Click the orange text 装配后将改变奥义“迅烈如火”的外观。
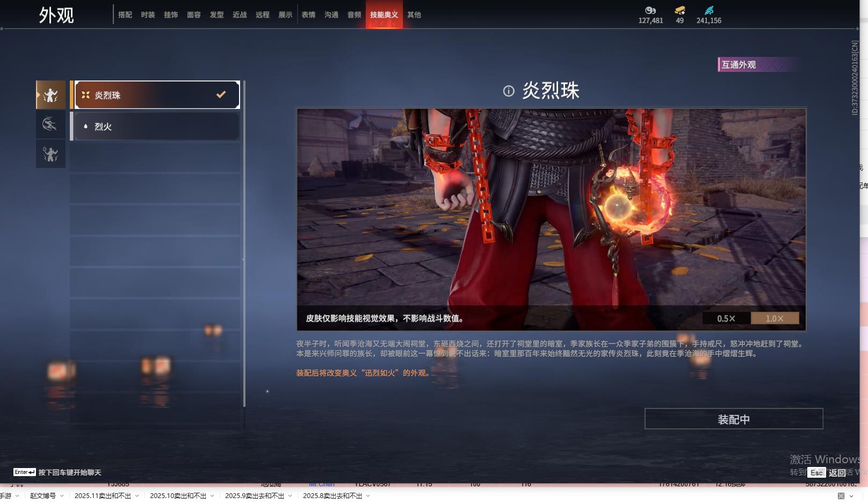This screenshot has height=504, width=868. pos(364,373)
